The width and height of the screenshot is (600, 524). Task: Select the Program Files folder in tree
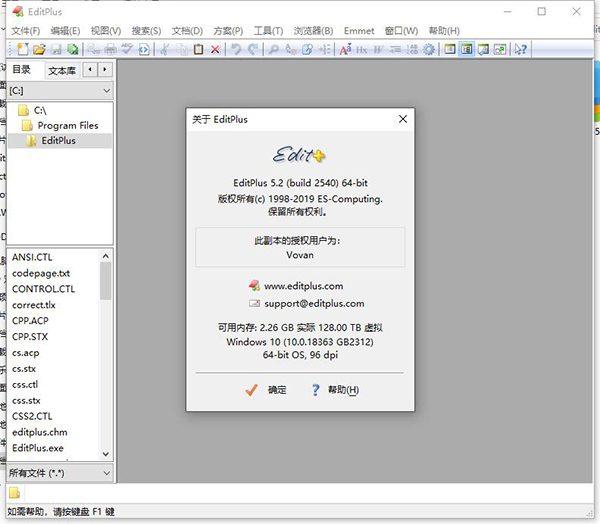click(x=60, y=126)
